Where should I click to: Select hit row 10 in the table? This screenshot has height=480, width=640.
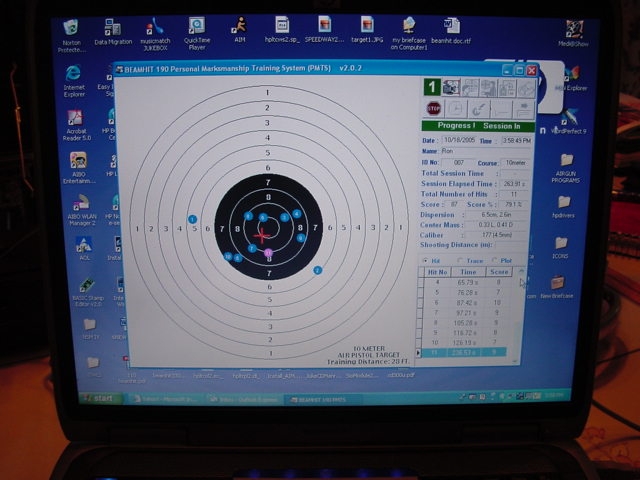click(465, 342)
